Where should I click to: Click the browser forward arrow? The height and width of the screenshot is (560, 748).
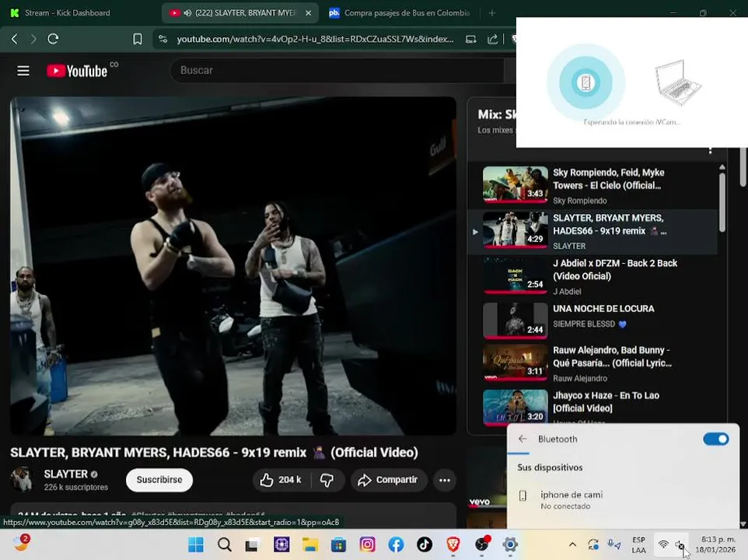(x=33, y=39)
